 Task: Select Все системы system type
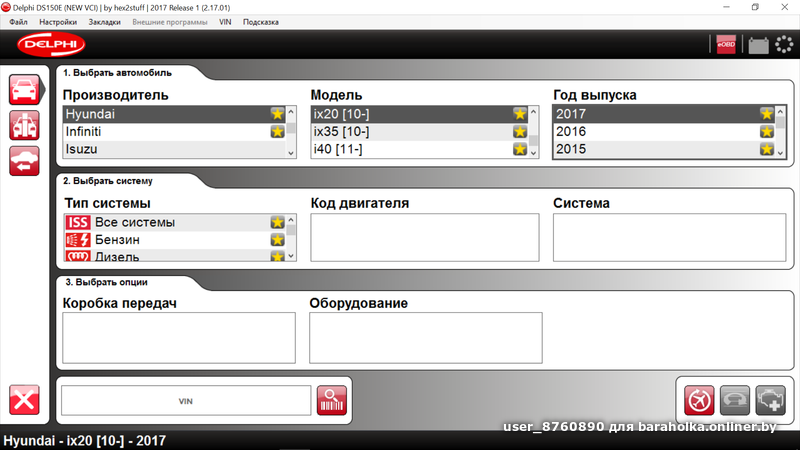click(174, 222)
